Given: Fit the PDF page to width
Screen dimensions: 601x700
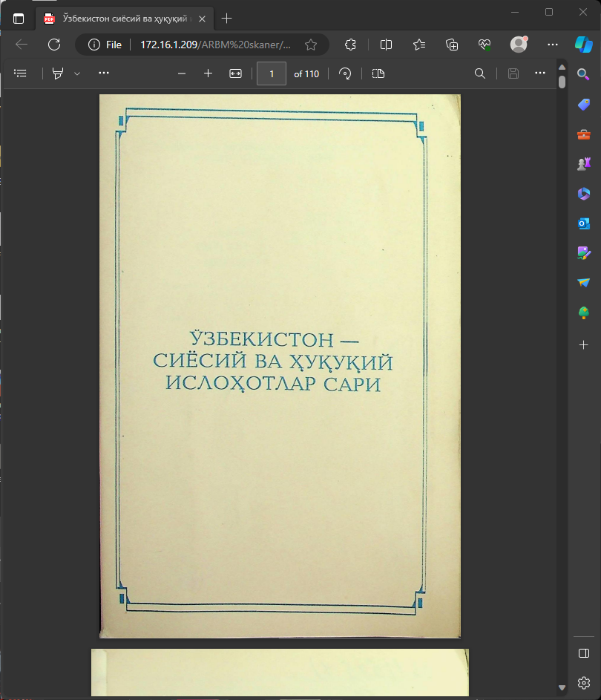Looking at the screenshot, I should tap(236, 73).
